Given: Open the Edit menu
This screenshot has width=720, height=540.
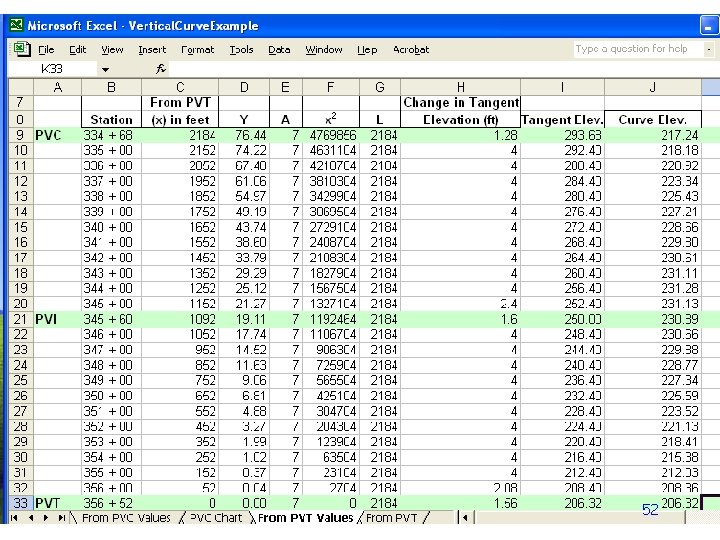Looking at the screenshot, I should (x=78, y=50).
